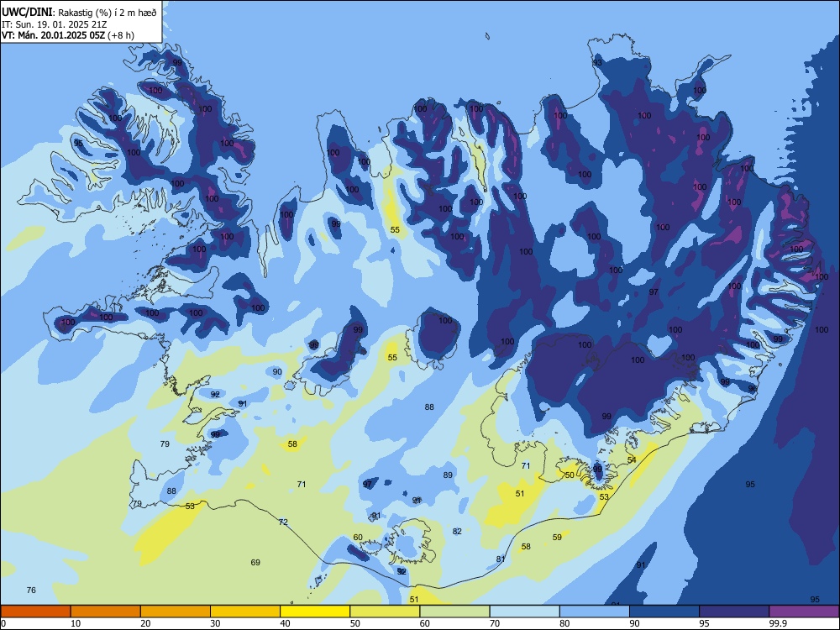Image resolution: width=840 pixels, height=630 pixels.
Task: Click the legend label '99.9'
Action: [x=778, y=623]
